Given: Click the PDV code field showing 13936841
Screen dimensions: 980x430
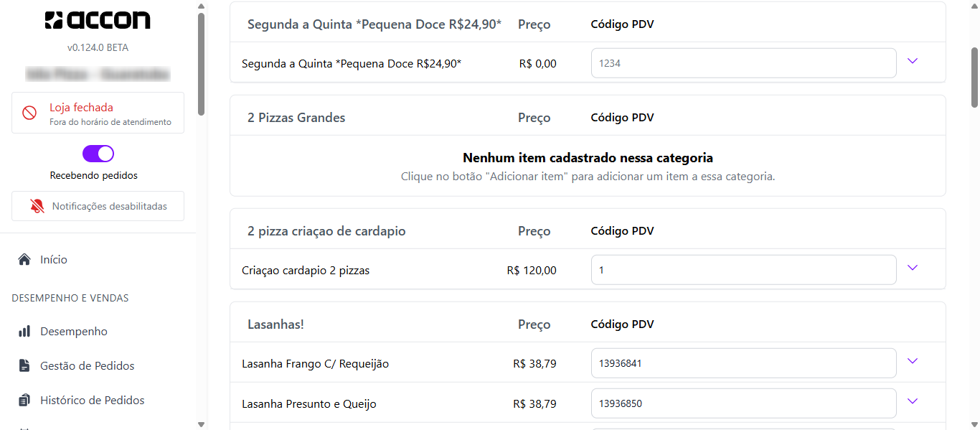Looking at the screenshot, I should (743, 363).
